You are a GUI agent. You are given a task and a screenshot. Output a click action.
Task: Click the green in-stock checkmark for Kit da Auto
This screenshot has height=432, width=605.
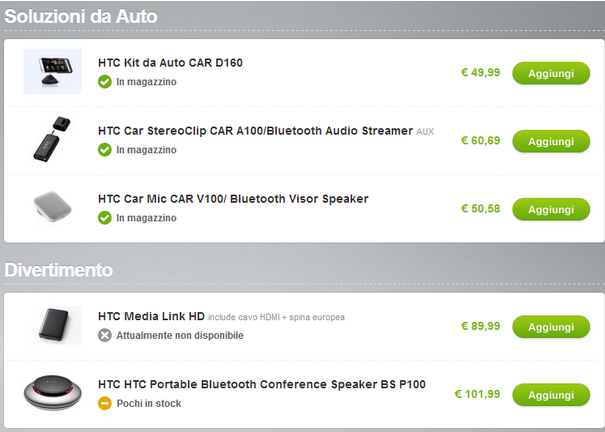coord(105,82)
